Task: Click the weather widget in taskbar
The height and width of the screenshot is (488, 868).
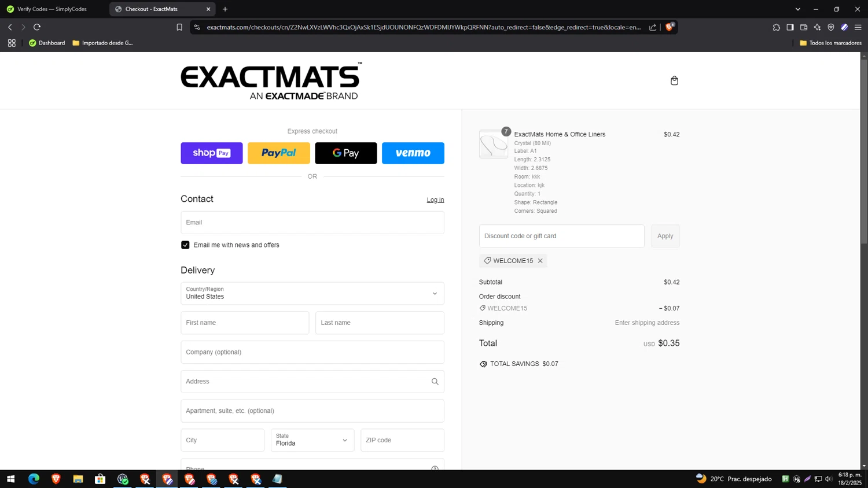Action: coord(734,479)
